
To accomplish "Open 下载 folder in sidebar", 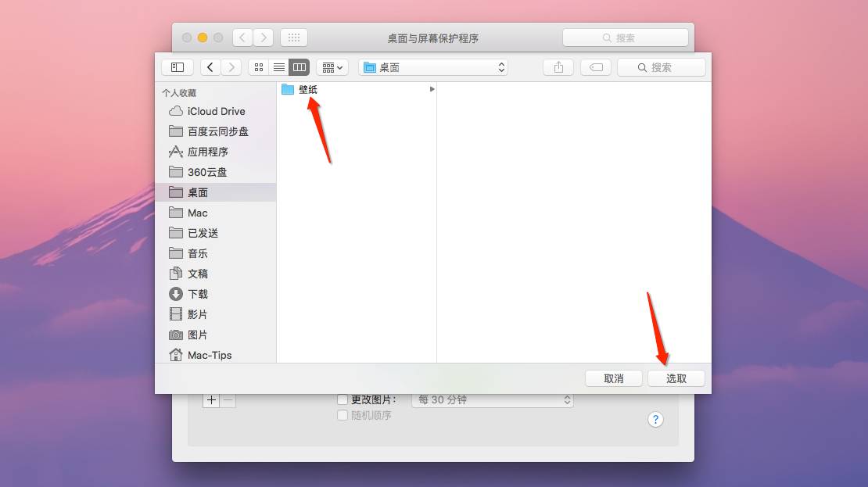I will (198, 294).
